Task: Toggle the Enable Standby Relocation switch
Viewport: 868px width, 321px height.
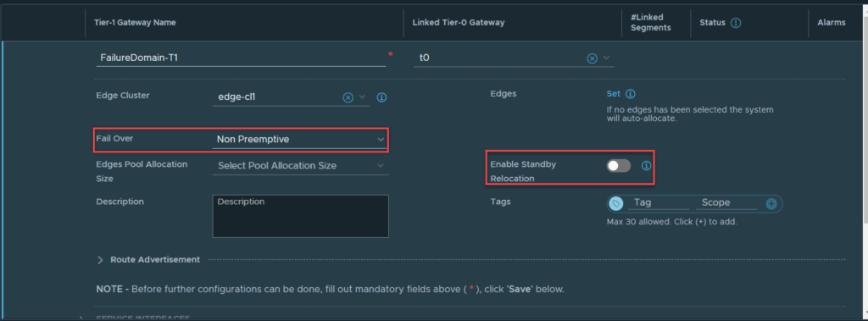Action: 618,165
